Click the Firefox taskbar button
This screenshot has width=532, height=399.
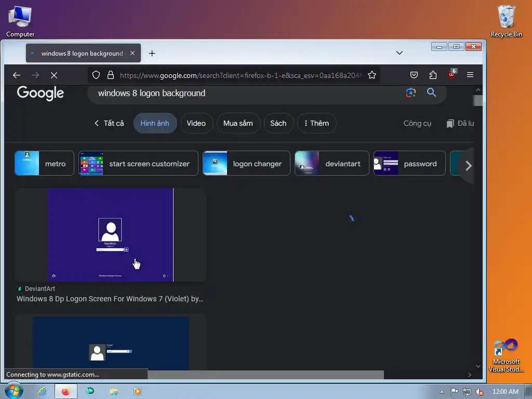(x=66, y=392)
